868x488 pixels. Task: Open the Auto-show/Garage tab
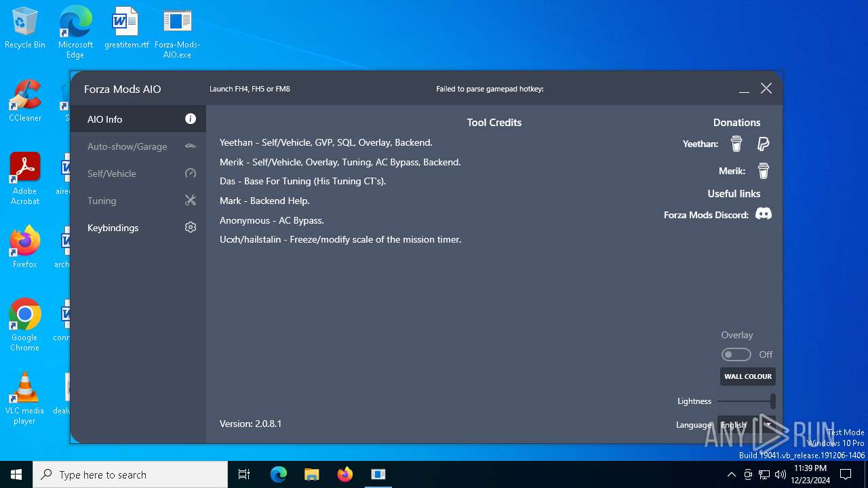coord(138,146)
